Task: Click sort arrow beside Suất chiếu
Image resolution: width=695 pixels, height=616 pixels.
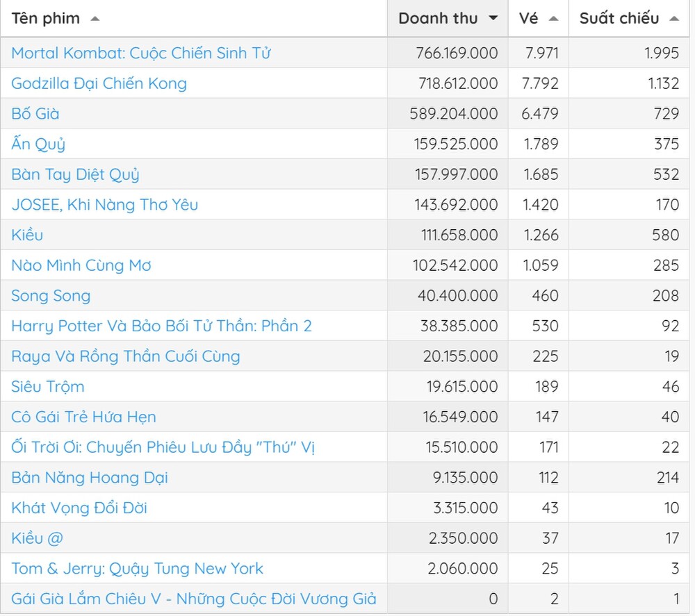Action: pos(673,19)
